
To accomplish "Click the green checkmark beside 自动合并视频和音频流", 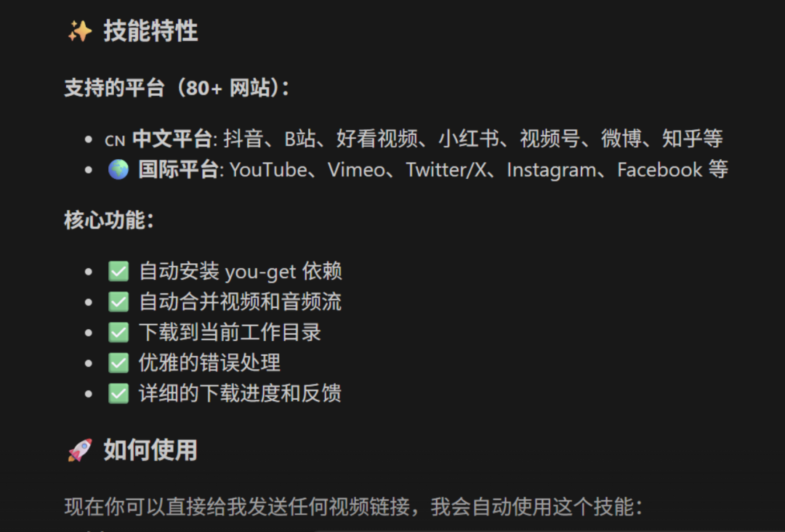I will 118,302.
